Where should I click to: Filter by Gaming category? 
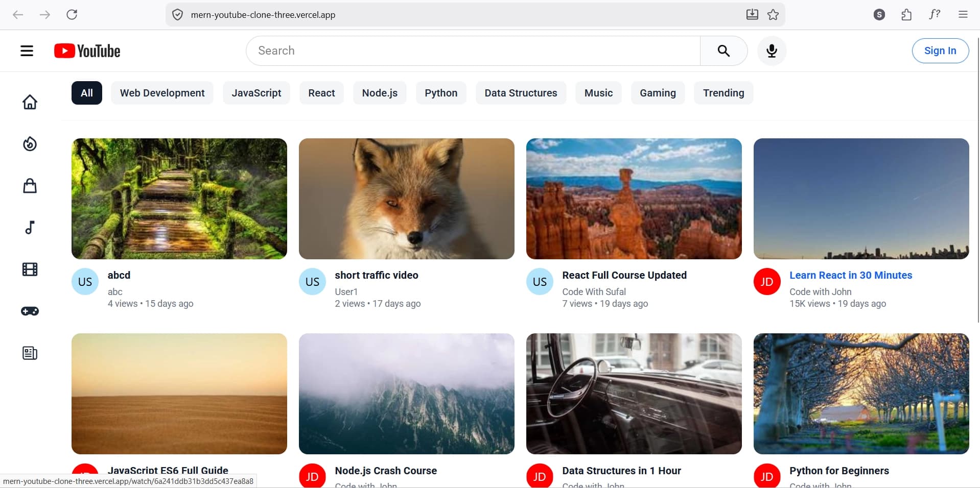click(x=658, y=93)
